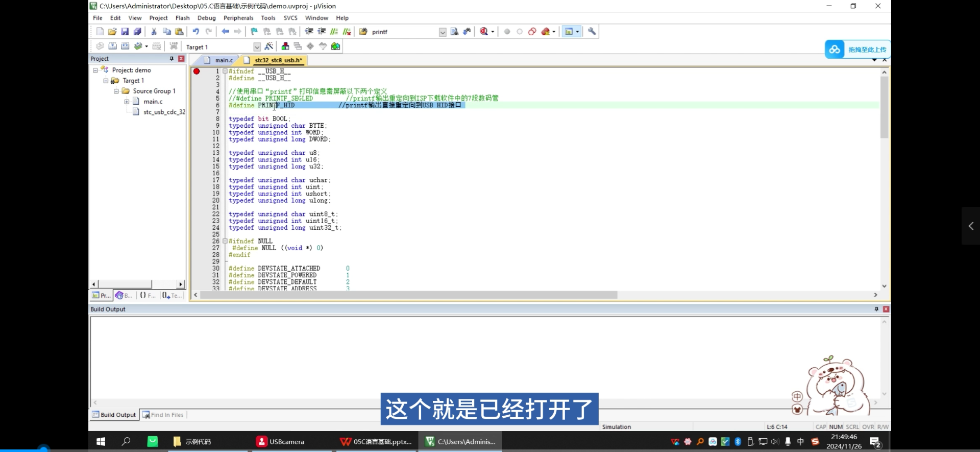Switch to the main.c editor tab

[x=218, y=60]
